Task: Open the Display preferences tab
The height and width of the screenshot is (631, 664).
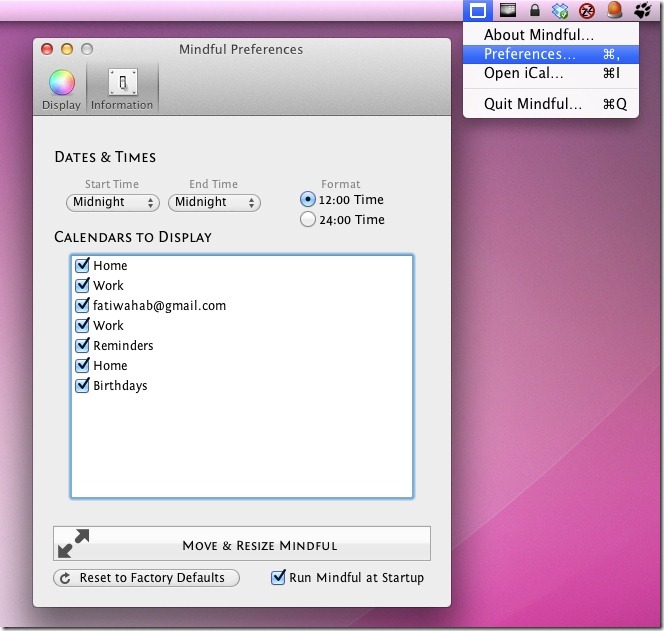Action: [61, 90]
